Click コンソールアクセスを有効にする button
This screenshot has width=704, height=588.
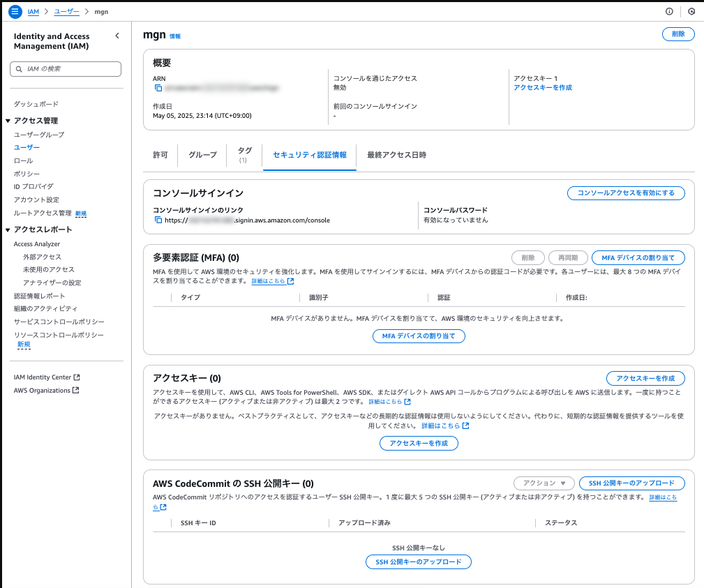pyautogui.click(x=626, y=193)
